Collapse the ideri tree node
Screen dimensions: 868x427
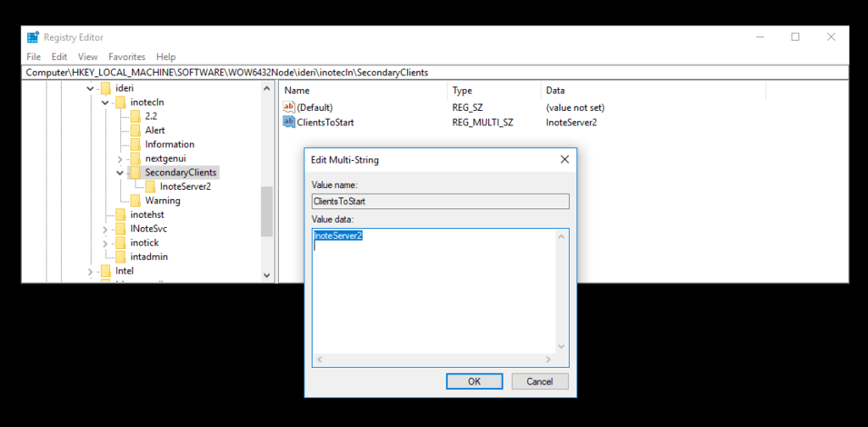click(x=90, y=88)
